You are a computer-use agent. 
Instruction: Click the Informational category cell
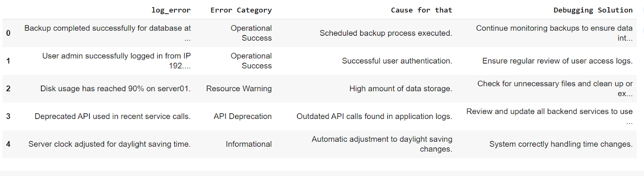pos(249,144)
